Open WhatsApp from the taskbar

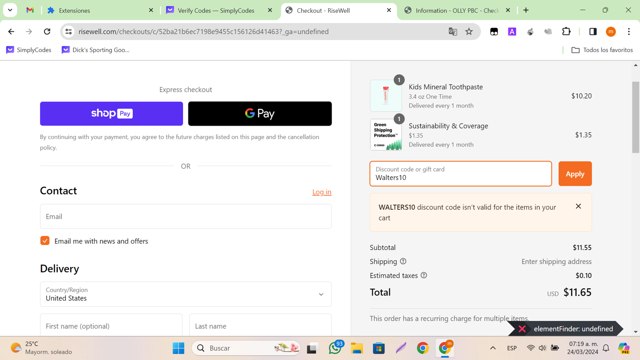click(x=335, y=348)
